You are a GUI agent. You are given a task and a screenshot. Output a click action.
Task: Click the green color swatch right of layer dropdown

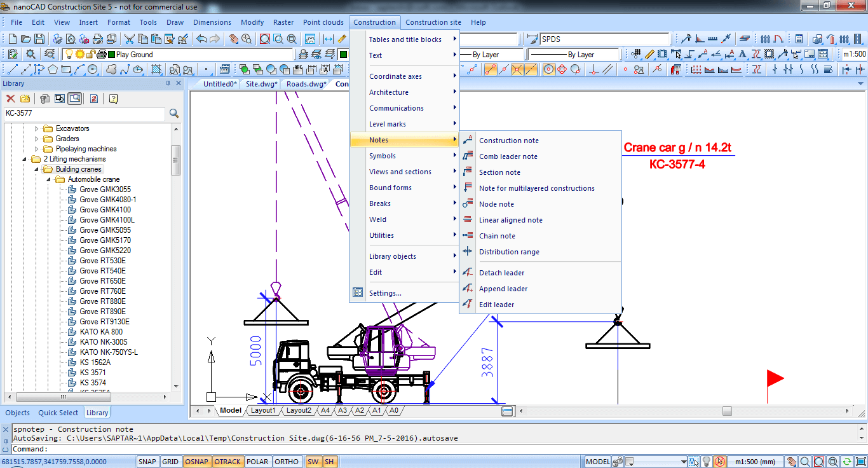[343, 55]
